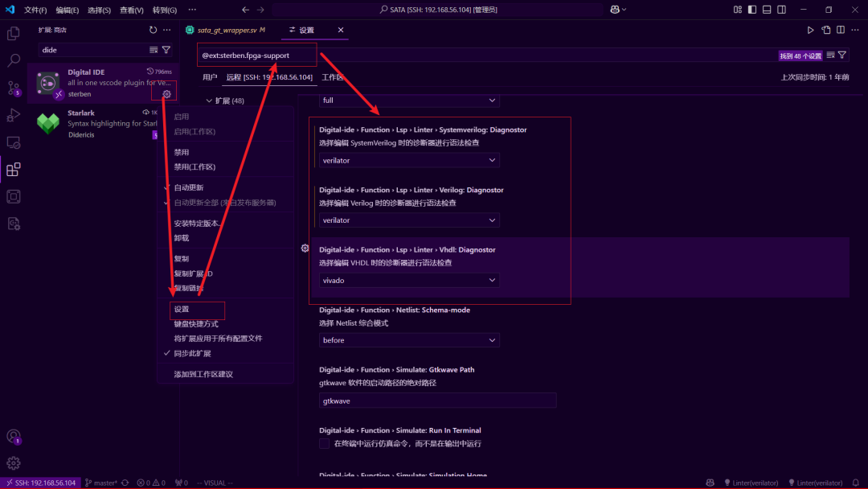
Task: Click the Run file play button above the editor
Action: click(x=813, y=29)
